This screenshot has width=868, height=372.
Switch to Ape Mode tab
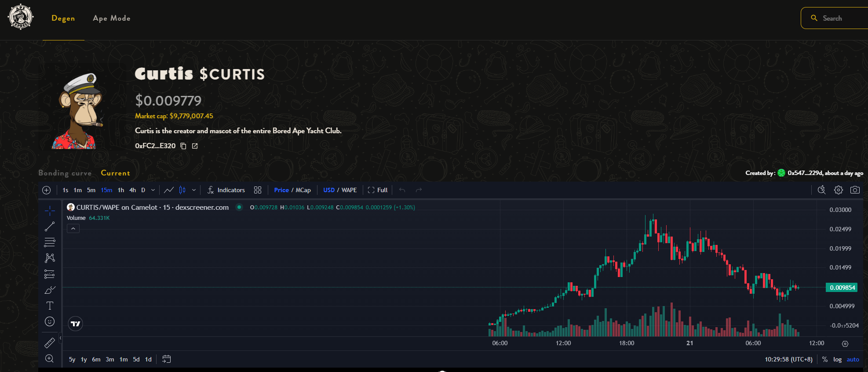(112, 18)
